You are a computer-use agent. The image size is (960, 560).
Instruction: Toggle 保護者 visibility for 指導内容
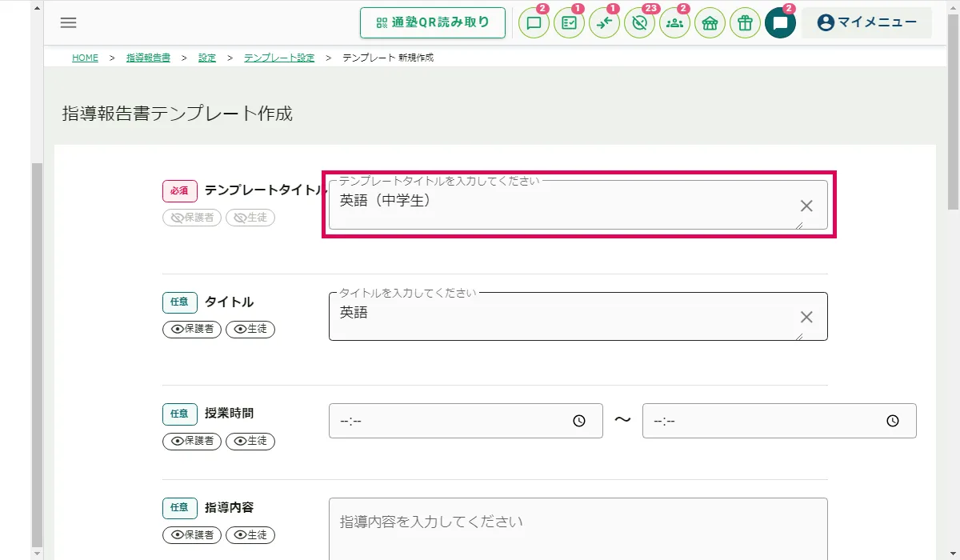pos(192,534)
